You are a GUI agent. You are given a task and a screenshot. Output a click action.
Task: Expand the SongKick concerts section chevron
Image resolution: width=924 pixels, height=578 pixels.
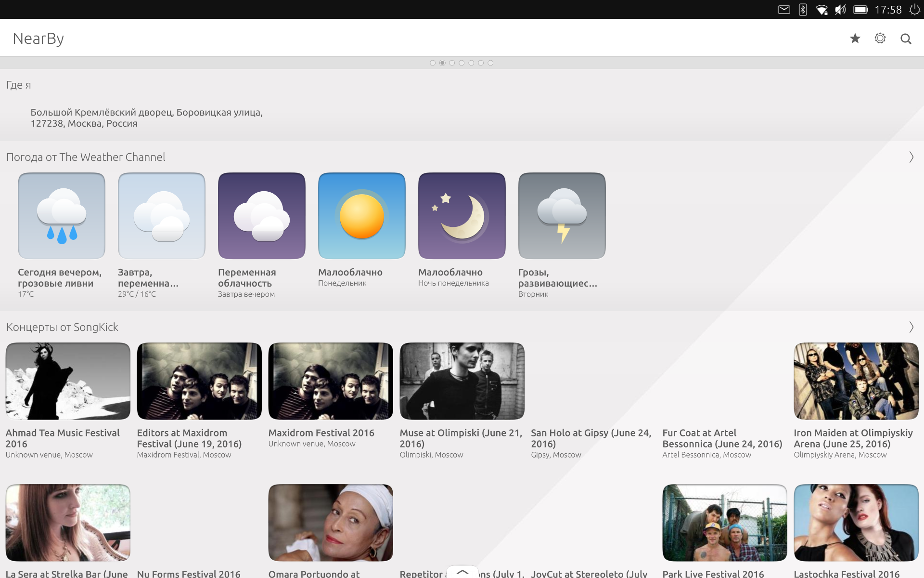tap(911, 327)
